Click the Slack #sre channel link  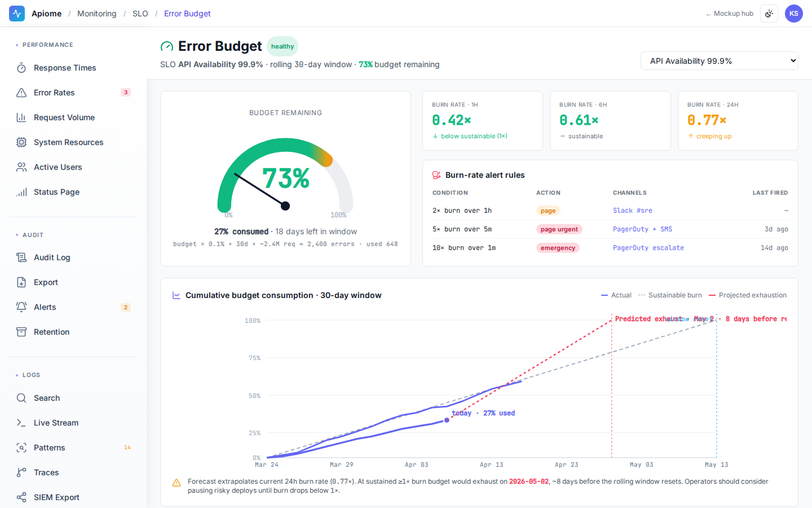point(633,211)
